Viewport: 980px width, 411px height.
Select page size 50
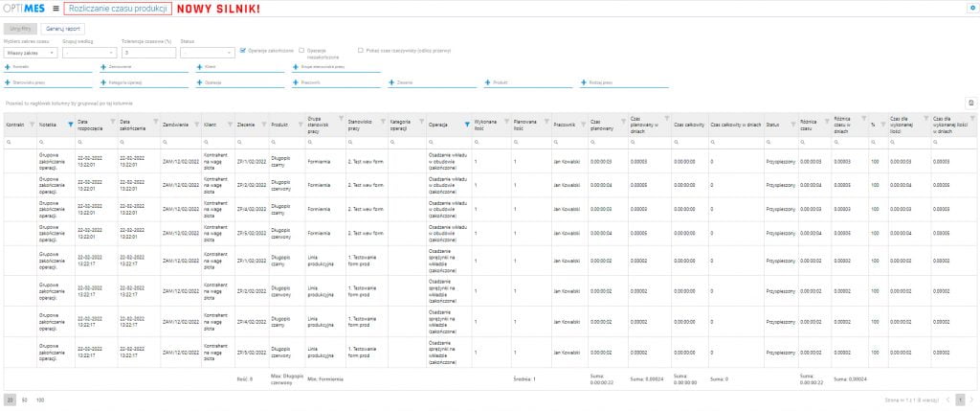(x=24, y=400)
